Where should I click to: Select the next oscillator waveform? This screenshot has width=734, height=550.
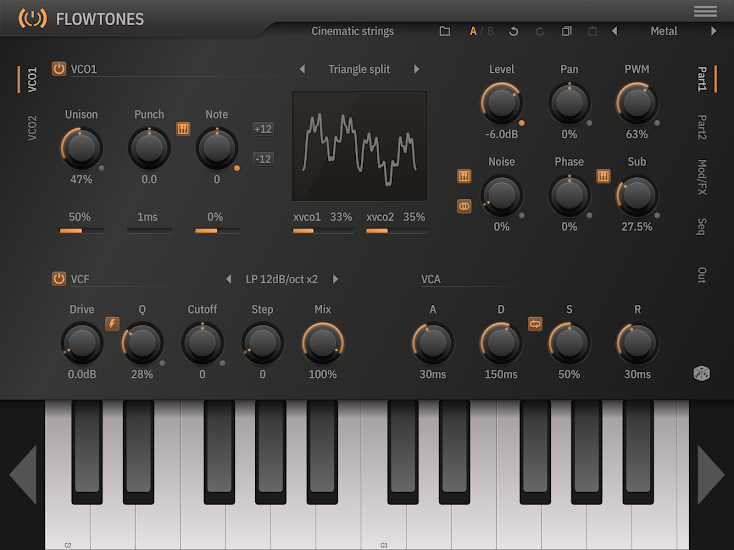(x=416, y=69)
